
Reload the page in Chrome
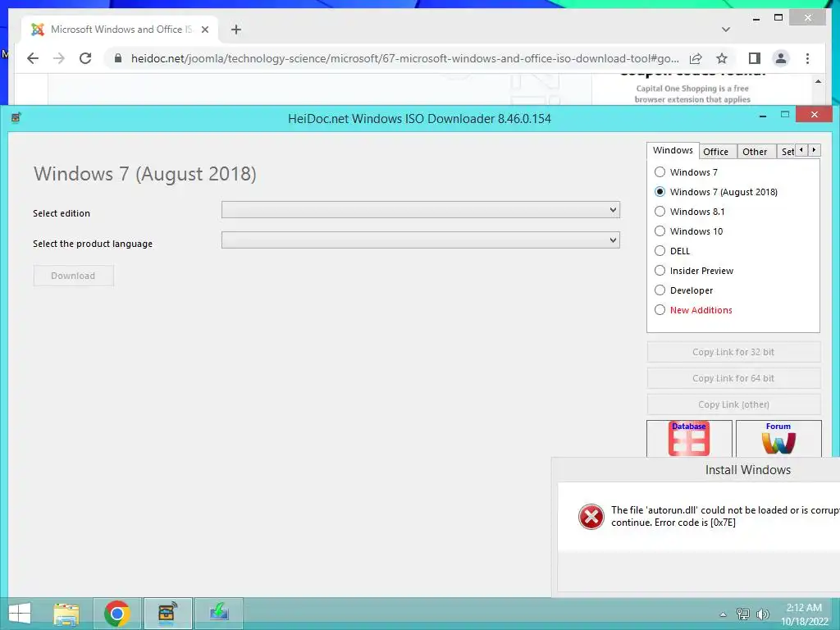[85, 58]
